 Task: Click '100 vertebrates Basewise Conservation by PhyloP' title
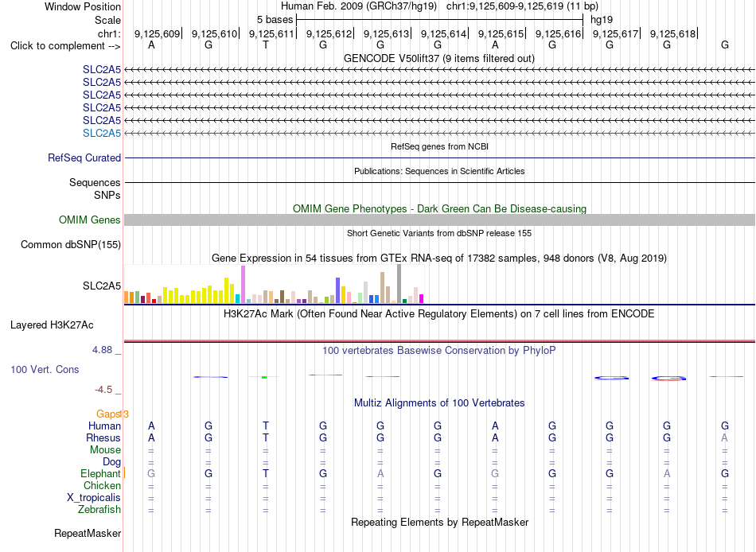tap(438, 351)
